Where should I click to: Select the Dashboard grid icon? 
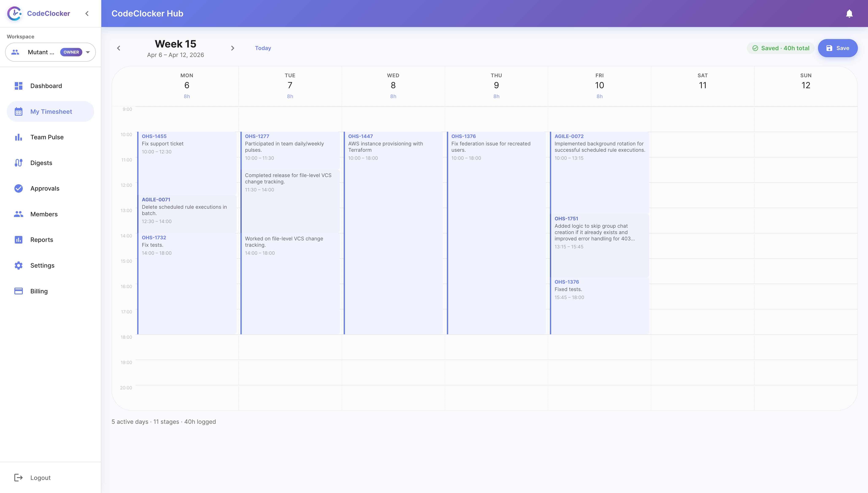click(19, 86)
